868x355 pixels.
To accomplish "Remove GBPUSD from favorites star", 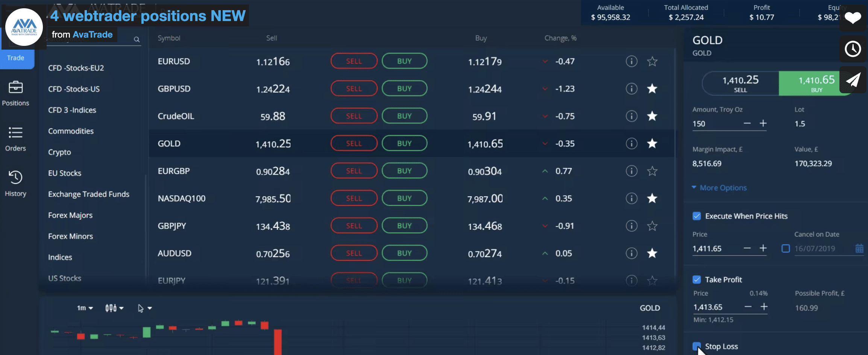I will 652,89.
